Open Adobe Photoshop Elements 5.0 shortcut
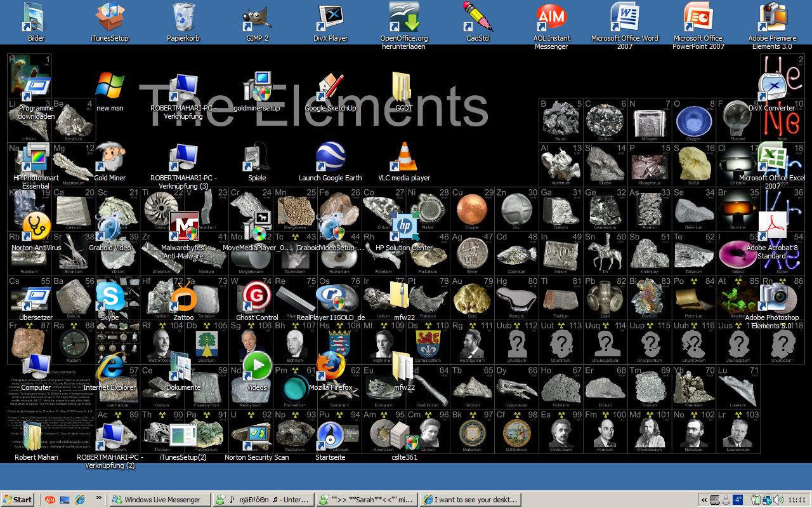The image size is (812, 508). [x=772, y=298]
